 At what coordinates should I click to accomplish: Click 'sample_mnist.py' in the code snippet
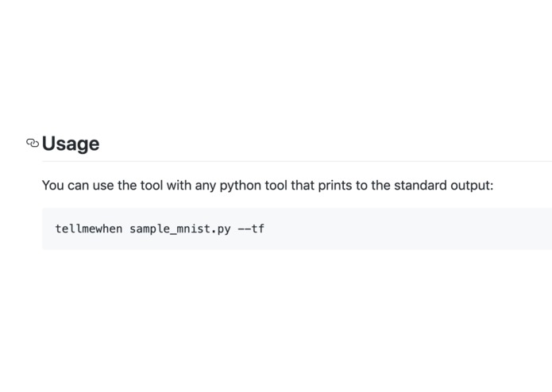(180, 229)
